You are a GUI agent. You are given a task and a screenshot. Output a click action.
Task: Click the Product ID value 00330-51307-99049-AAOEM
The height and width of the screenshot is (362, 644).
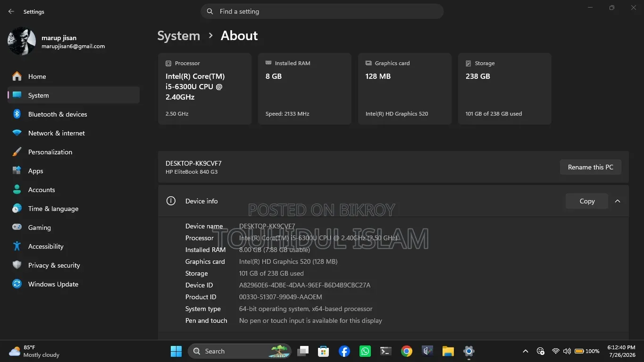281,297
